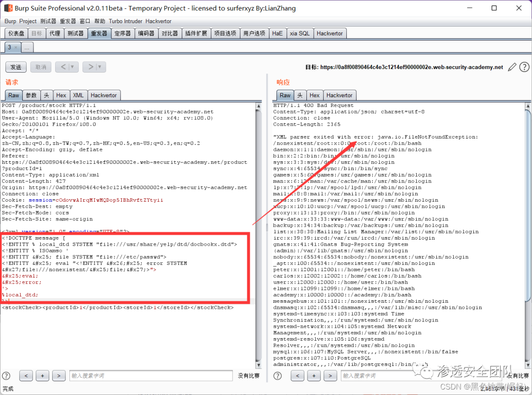
Task: Click request pane scrollbar down arrow
Action: [x=259, y=365]
